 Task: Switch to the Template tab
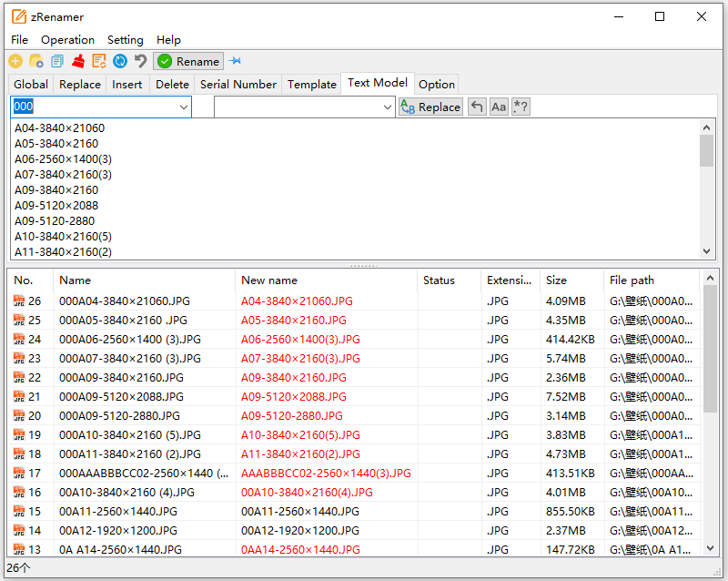311,85
